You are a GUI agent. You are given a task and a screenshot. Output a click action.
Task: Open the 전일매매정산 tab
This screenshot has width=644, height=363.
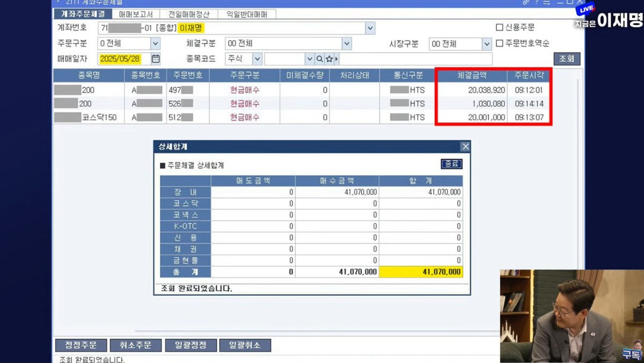[189, 14]
